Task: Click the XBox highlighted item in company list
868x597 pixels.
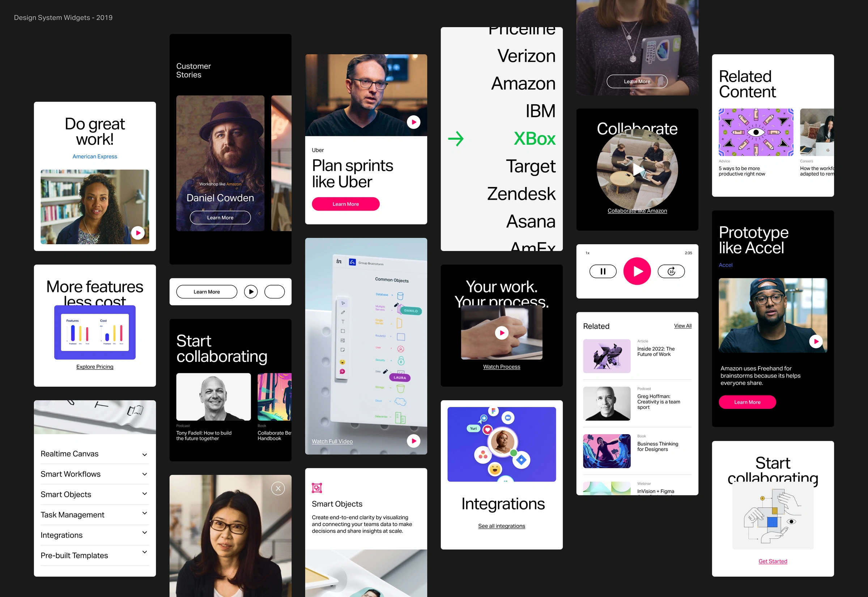Action: coord(534,138)
